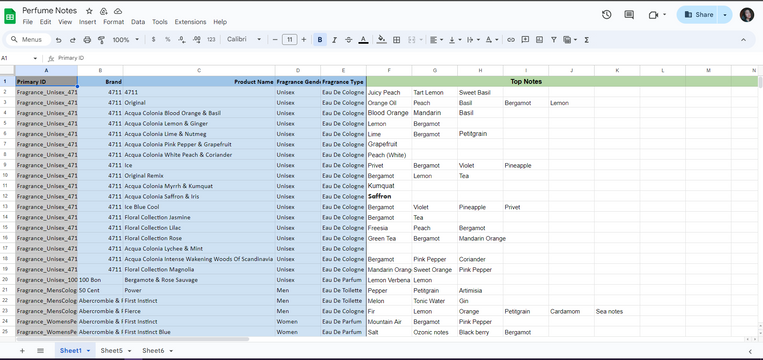763x360 pixels.
Task: Switch to the Sheet6 tab
Action: click(153, 351)
